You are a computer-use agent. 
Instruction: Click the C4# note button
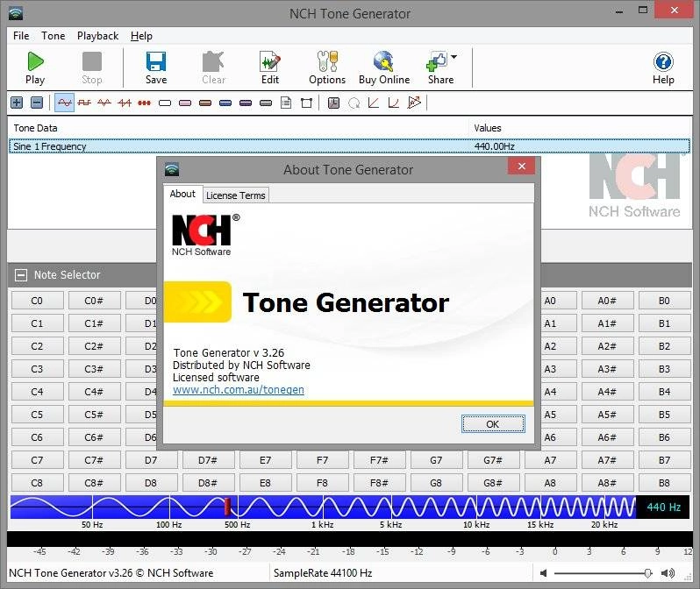click(x=94, y=392)
